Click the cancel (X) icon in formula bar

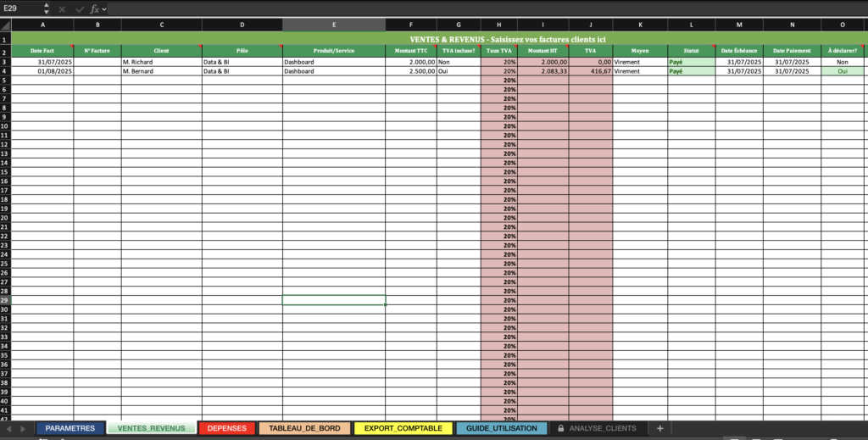62,8
